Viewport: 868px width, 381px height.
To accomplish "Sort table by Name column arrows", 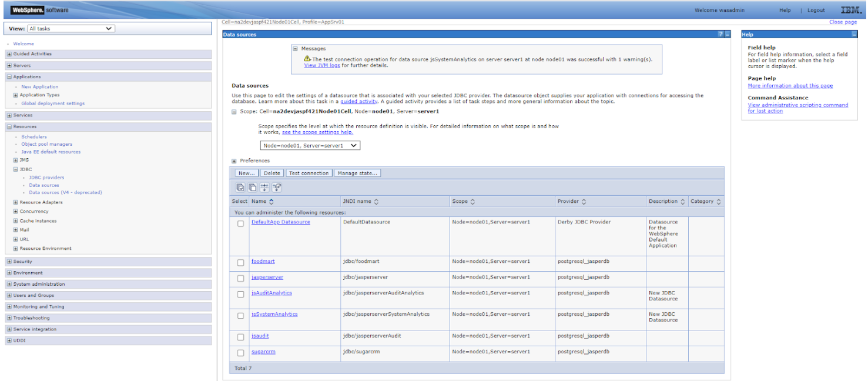I will [272, 202].
